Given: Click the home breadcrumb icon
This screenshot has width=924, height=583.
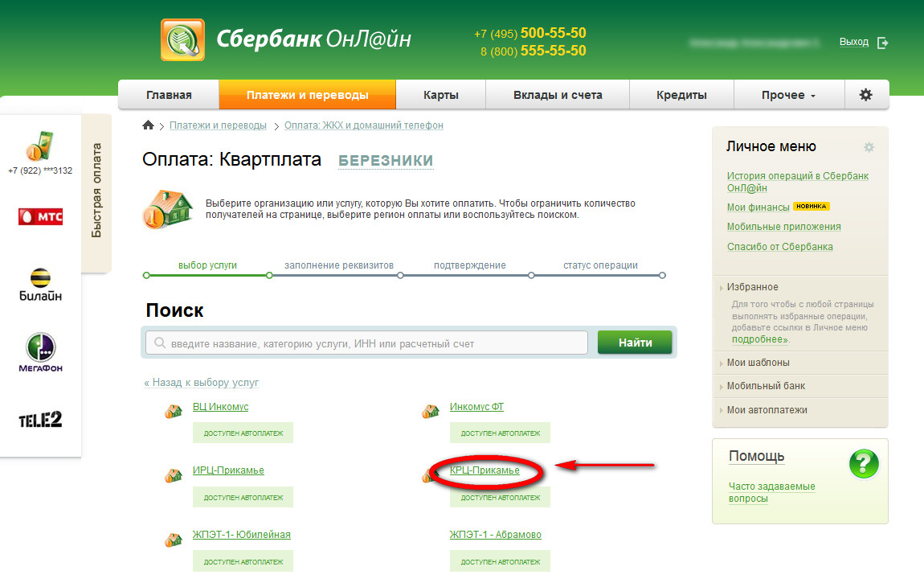Looking at the screenshot, I should pyautogui.click(x=148, y=125).
